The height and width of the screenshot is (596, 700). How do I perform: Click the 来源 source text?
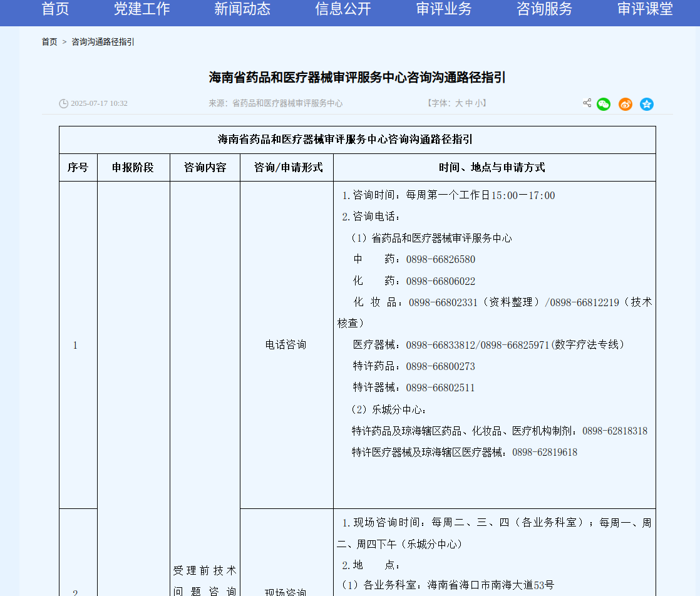pyautogui.click(x=275, y=103)
